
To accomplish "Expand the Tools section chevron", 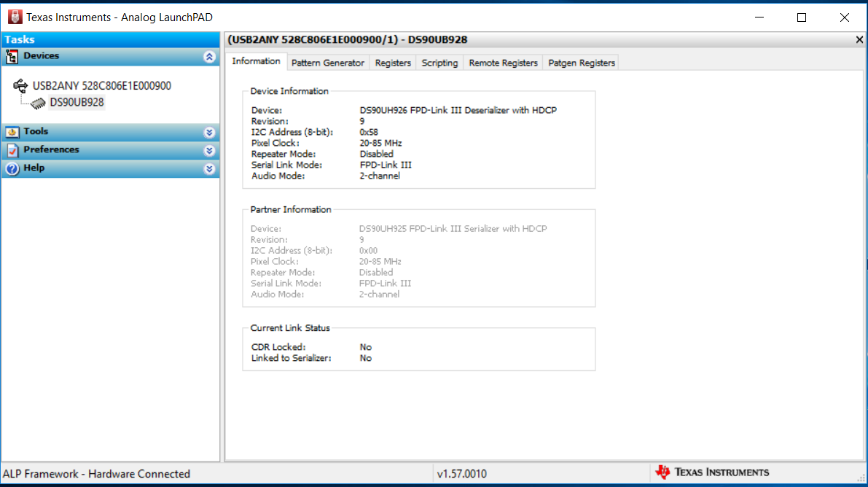I will [209, 132].
